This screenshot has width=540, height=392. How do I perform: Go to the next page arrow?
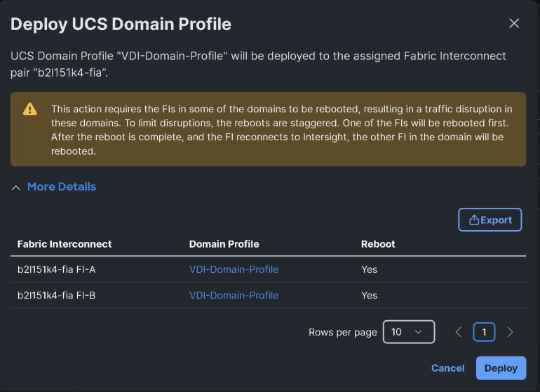click(510, 332)
